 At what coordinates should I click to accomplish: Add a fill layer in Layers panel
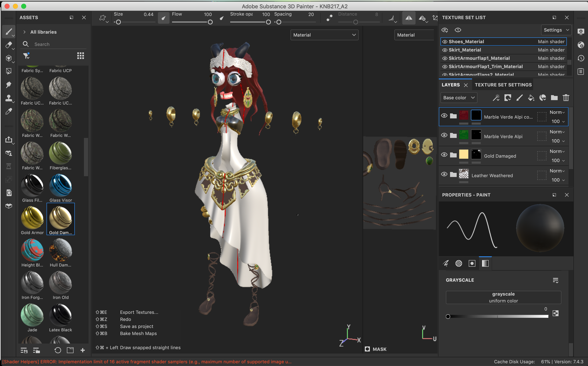531,98
